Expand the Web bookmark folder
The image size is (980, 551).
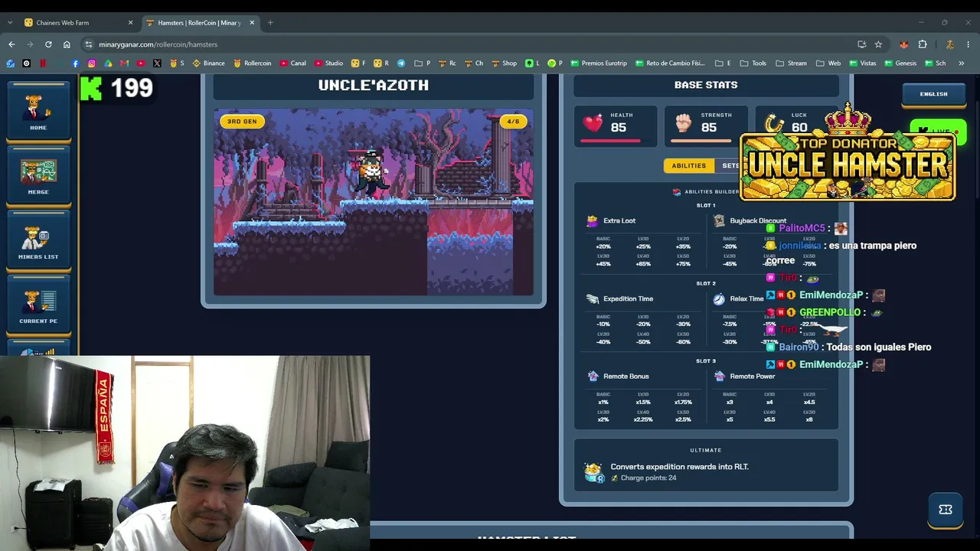pos(828,64)
